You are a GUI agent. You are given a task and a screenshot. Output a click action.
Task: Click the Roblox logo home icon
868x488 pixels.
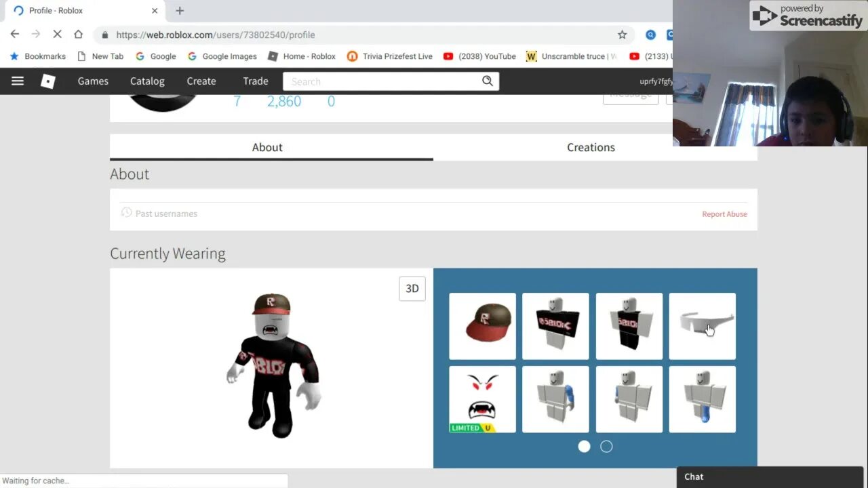pos(47,81)
